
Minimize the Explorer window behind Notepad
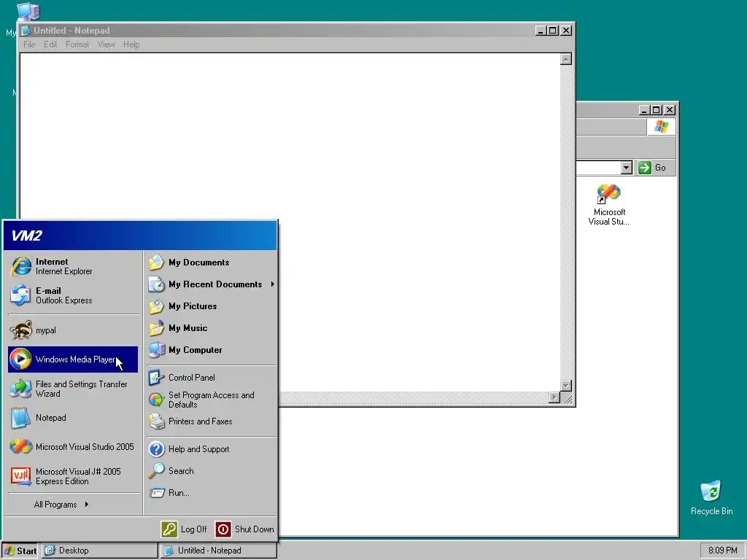pos(645,110)
